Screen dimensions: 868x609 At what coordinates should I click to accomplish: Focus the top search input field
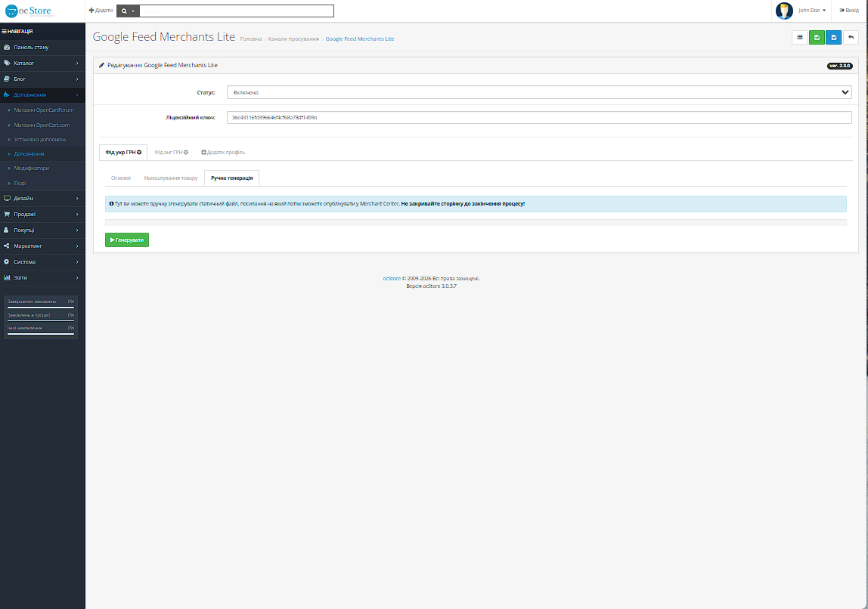[x=237, y=11]
